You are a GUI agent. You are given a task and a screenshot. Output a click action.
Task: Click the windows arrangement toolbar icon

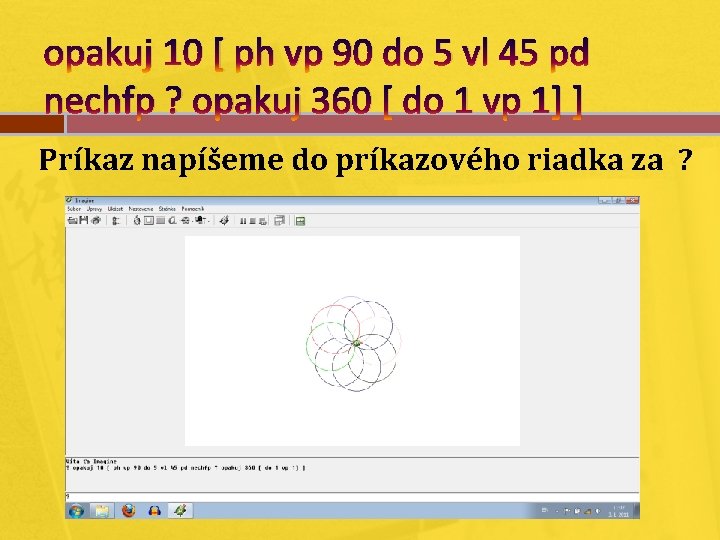280,221
